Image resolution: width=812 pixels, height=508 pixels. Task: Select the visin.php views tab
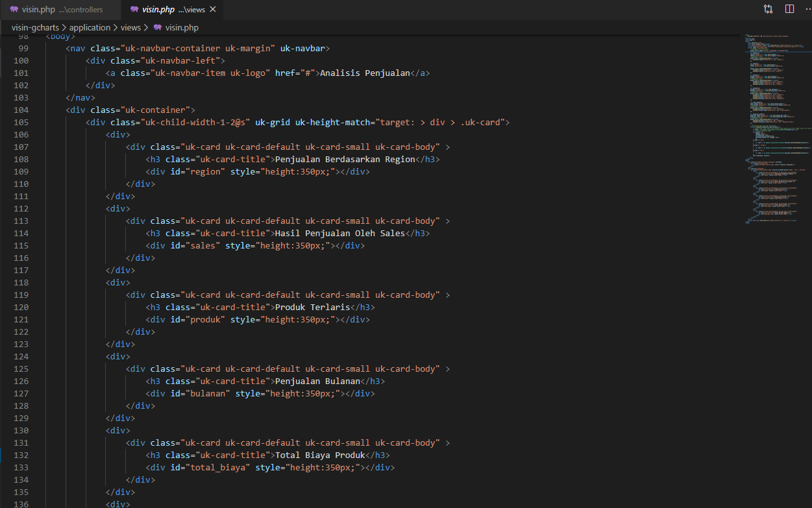172,10
